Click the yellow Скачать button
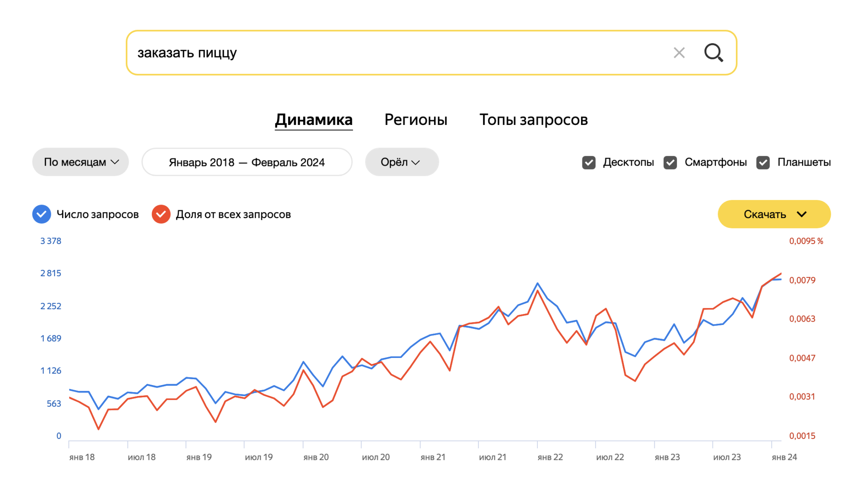 [765, 214]
